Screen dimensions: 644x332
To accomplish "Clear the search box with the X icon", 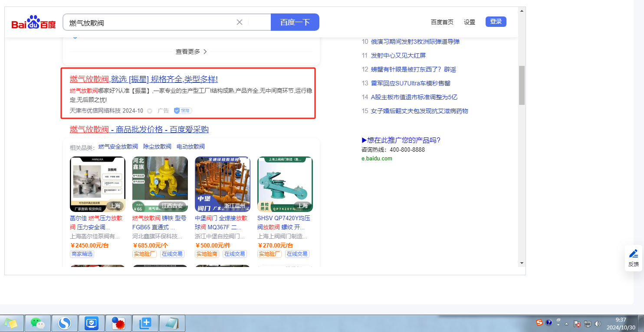I will [239, 22].
